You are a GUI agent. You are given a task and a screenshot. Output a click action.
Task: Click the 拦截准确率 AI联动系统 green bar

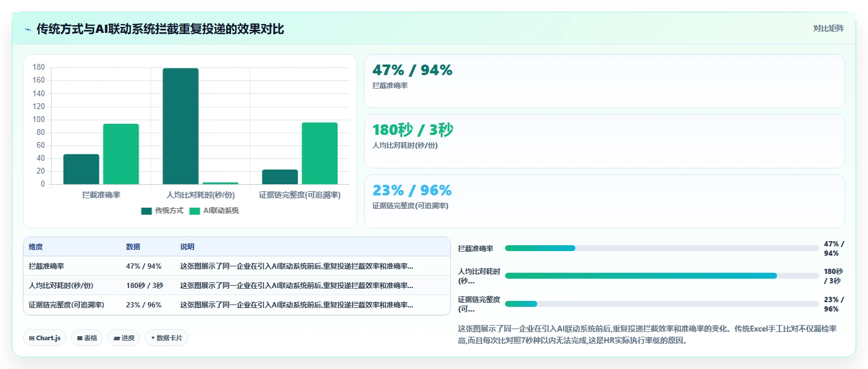121,154
